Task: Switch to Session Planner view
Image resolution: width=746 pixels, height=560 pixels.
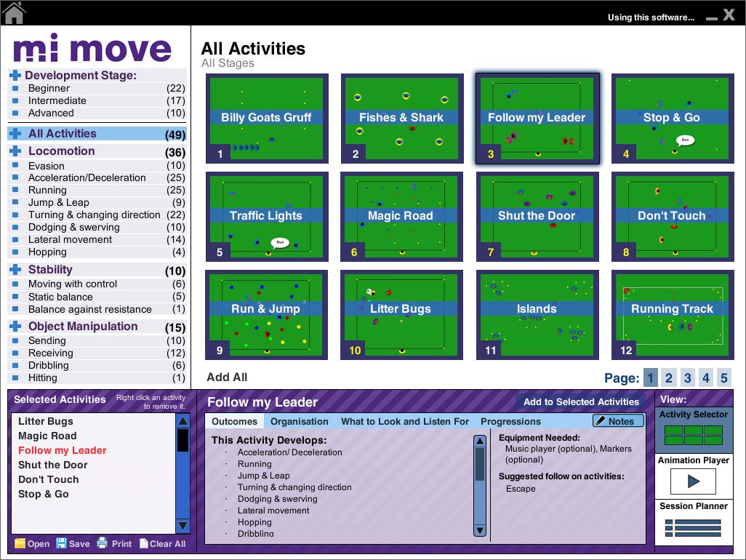Action: pos(693,527)
